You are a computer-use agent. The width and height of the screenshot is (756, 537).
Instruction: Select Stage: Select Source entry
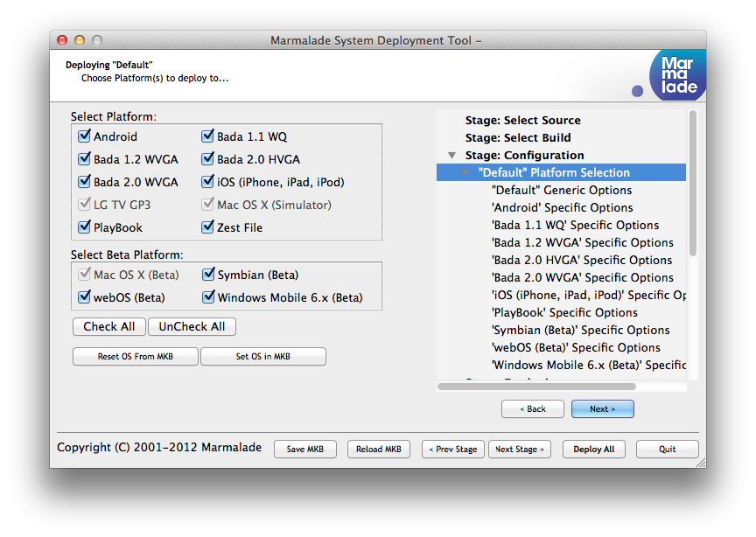click(522, 121)
